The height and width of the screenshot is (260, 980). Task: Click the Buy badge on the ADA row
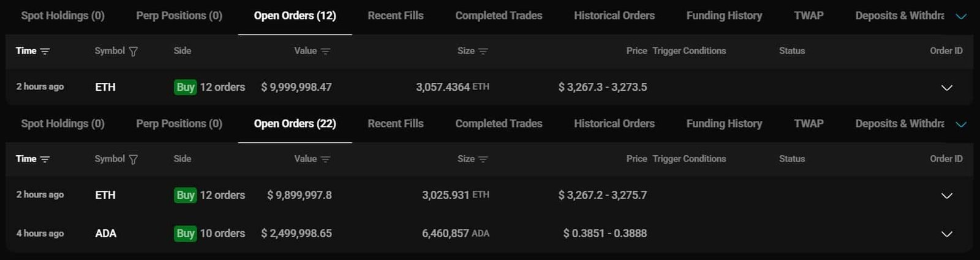185,234
